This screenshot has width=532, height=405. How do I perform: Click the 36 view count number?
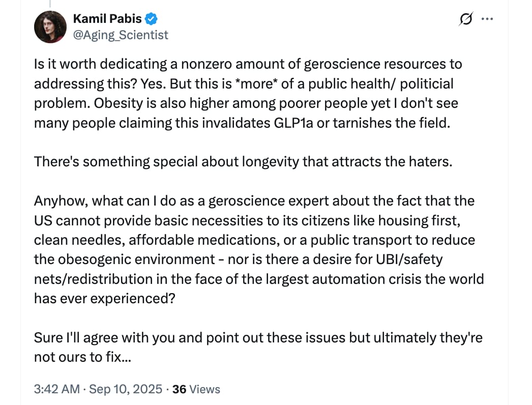[179, 389]
